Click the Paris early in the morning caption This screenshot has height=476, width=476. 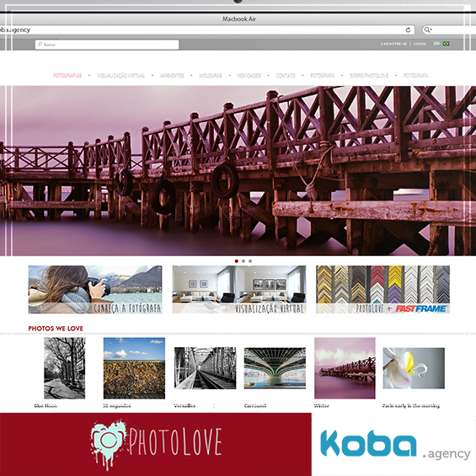(x=411, y=405)
